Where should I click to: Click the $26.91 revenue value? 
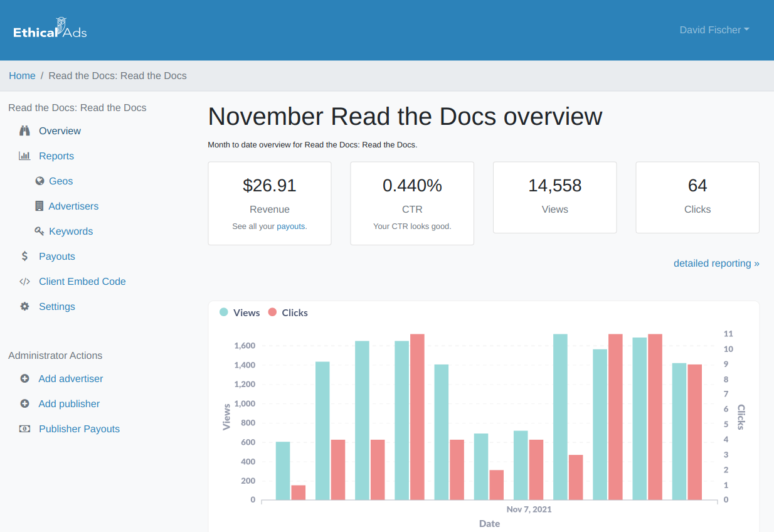tap(270, 186)
